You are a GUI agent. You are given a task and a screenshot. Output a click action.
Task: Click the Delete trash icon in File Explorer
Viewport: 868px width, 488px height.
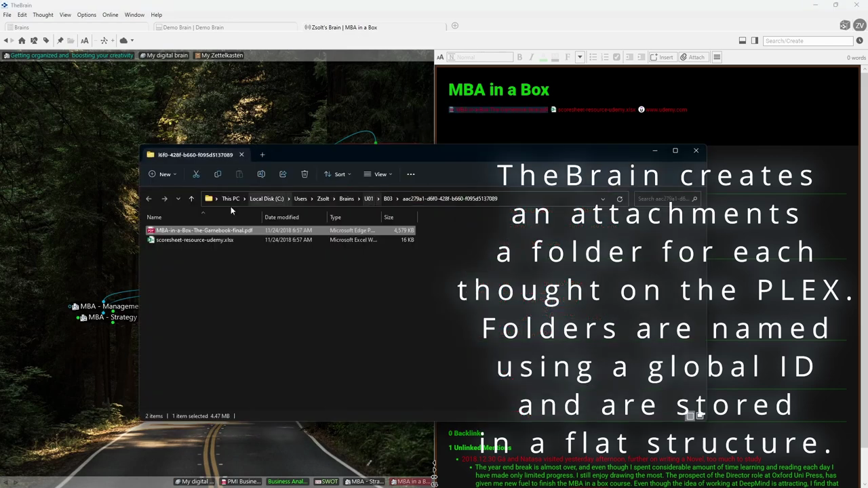304,174
